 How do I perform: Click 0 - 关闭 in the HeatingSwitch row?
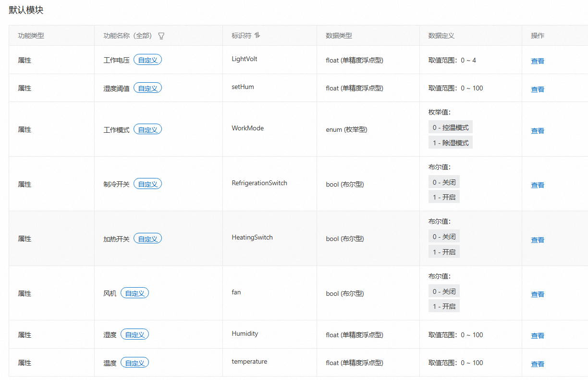point(444,237)
